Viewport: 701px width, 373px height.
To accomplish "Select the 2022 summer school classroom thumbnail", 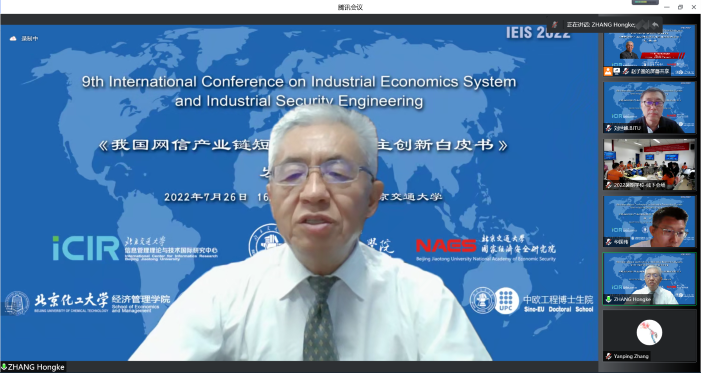I will pos(649,164).
